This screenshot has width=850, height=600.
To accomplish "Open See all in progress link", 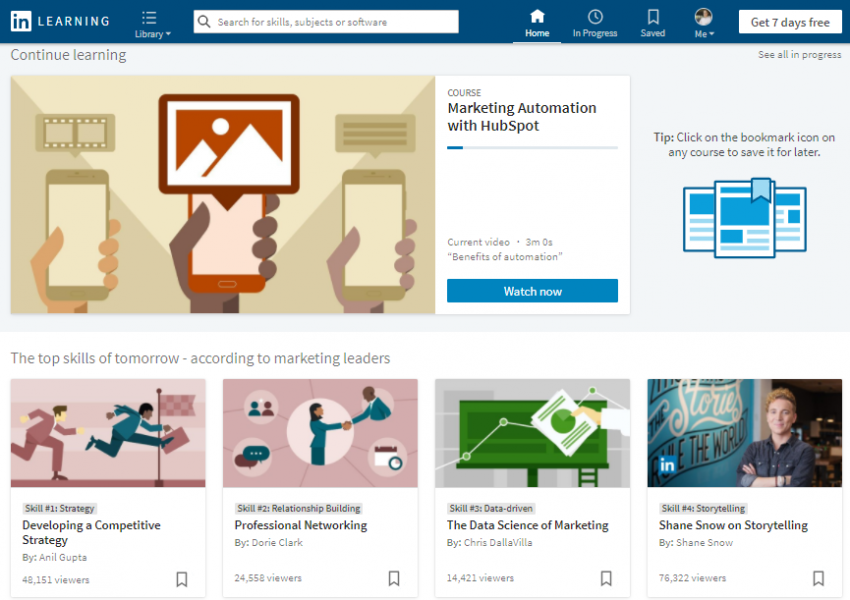I will point(799,55).
